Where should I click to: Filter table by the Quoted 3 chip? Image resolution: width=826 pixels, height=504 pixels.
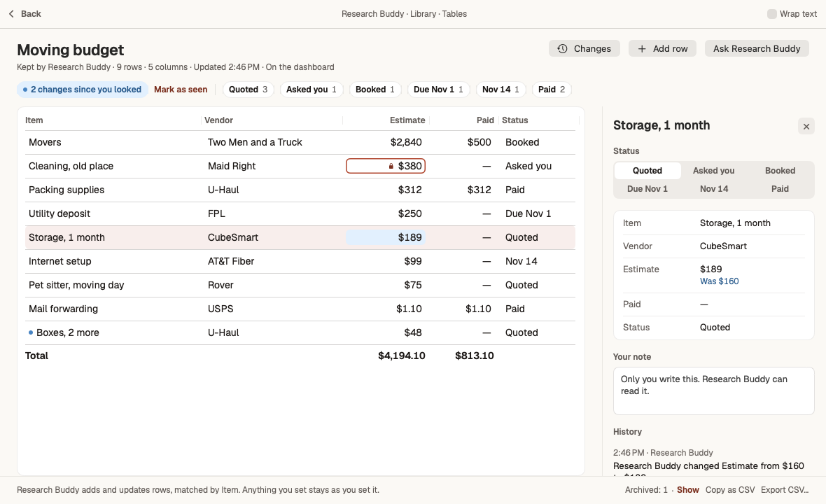point(248,90)
